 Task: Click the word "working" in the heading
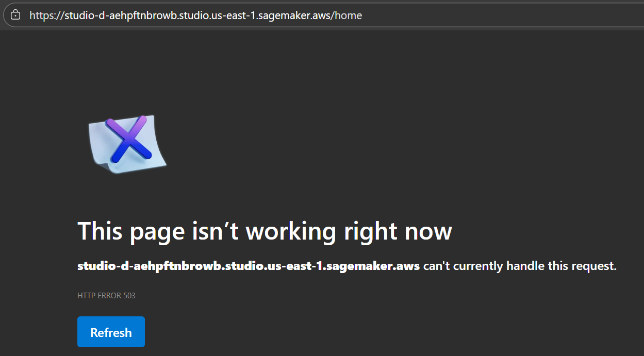click(291, 231)
